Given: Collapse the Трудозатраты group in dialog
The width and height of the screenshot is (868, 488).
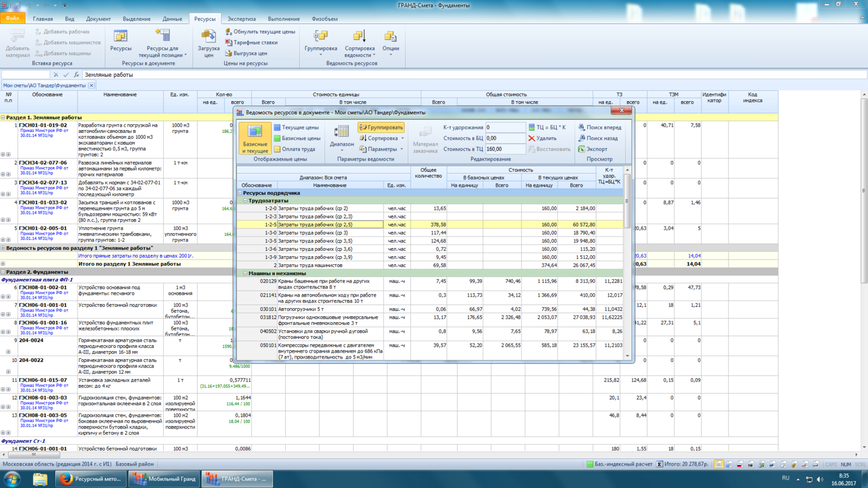Looking at the screenshot, I should [x=245, y=201].
